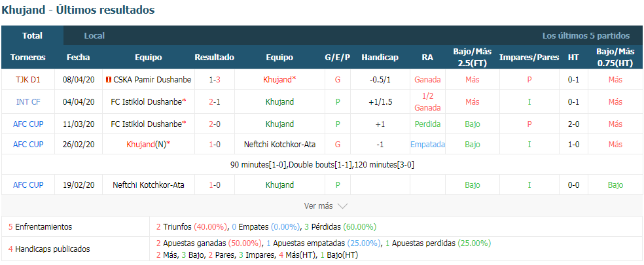Screen dimensions: 644x265
Task: Switch to the Local tab
Action: coord(94,36)
